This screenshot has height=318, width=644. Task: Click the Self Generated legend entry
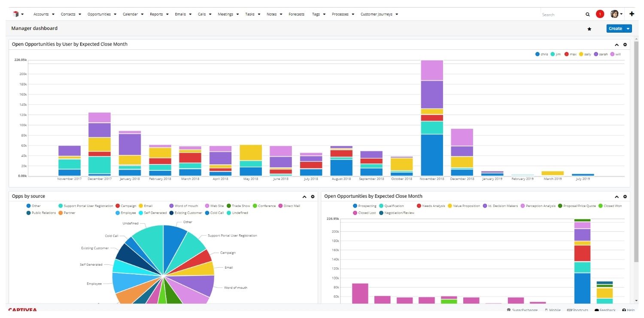click(152, 213)
